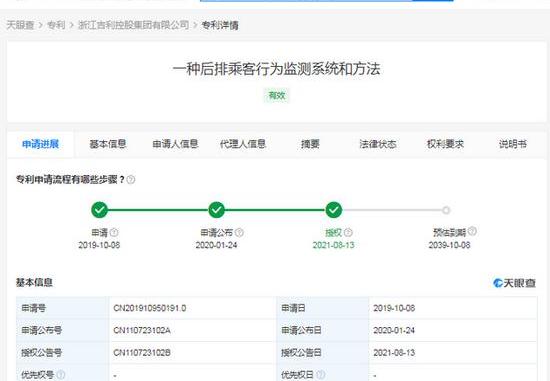
Task: Click the 申请公布号 label cell
Action: [x=62, y=330]
